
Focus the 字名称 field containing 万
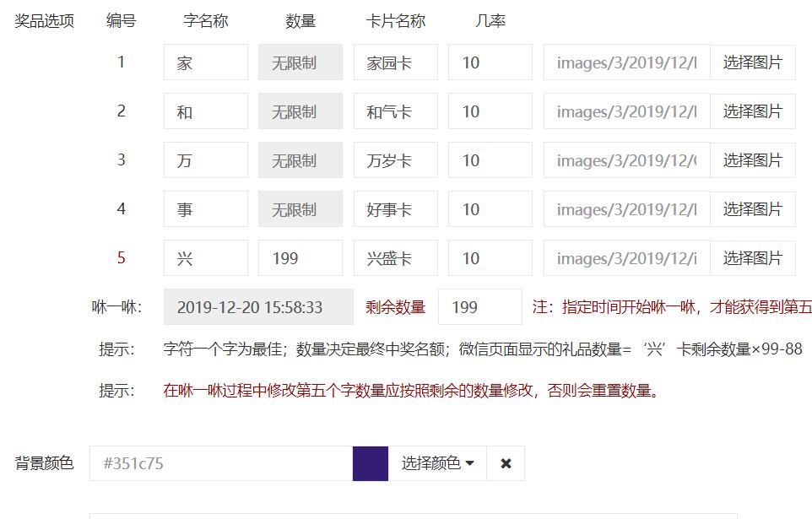pos(206,160)
